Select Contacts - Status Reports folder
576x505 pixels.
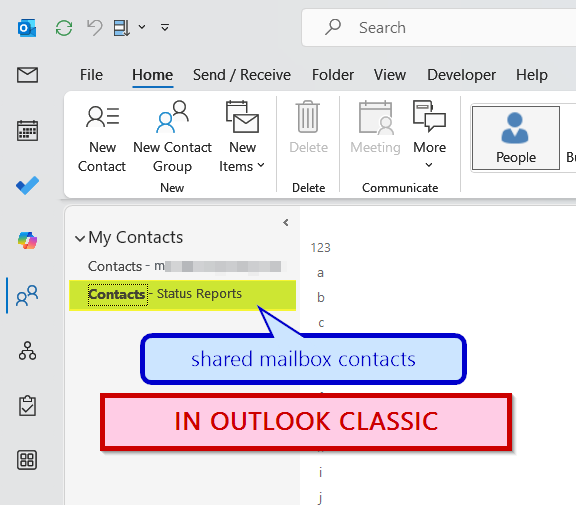click(183, 295)
